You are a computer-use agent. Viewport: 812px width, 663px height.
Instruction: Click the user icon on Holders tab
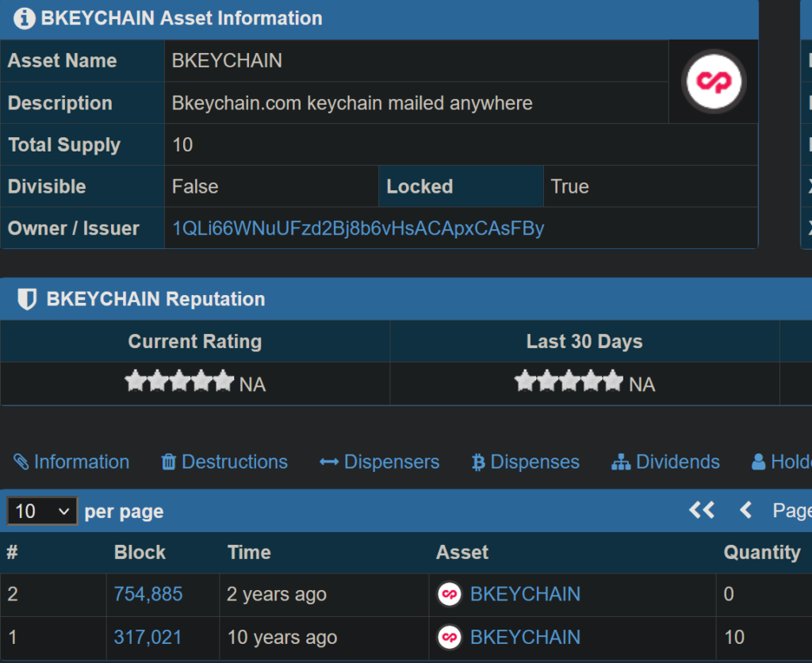click(759, 462)
